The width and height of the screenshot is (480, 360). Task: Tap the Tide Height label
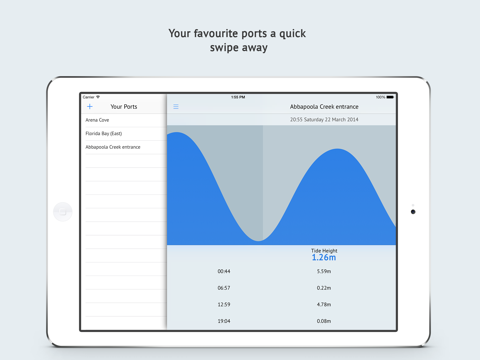pos(324,251)
